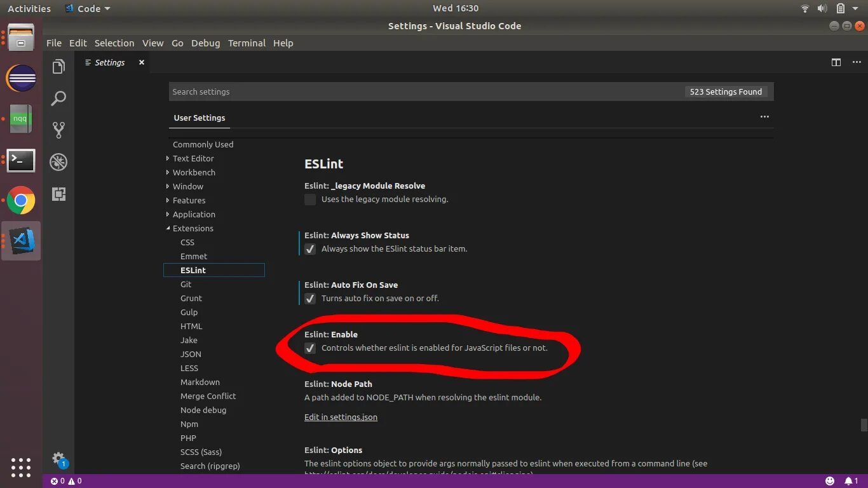Click the Visual Studio Code dock icon
Image resolution: width=868 pixels, height=488 pixels.
[x=22, y=241]
